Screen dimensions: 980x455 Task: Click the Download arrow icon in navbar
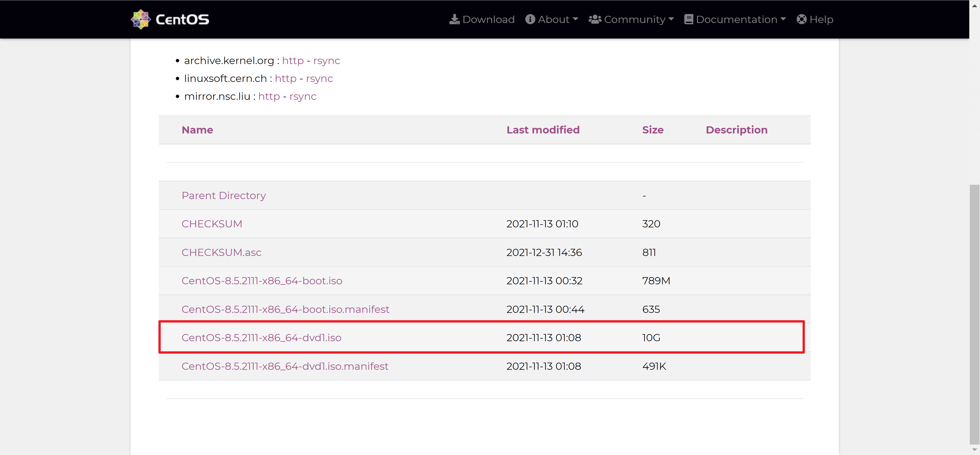coord(454,19)
